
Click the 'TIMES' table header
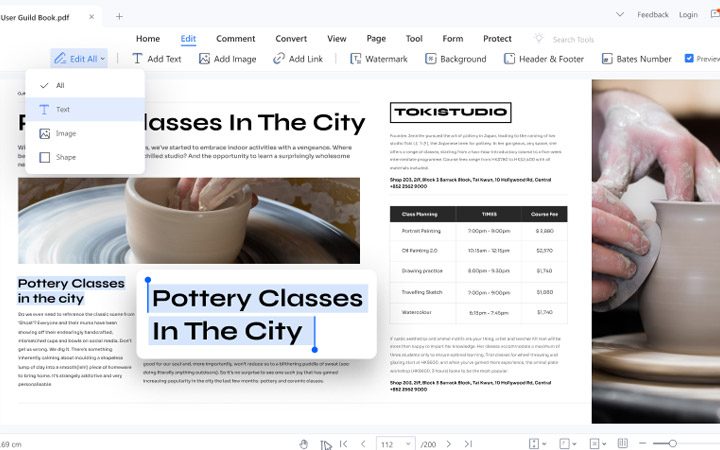[489, 214]
